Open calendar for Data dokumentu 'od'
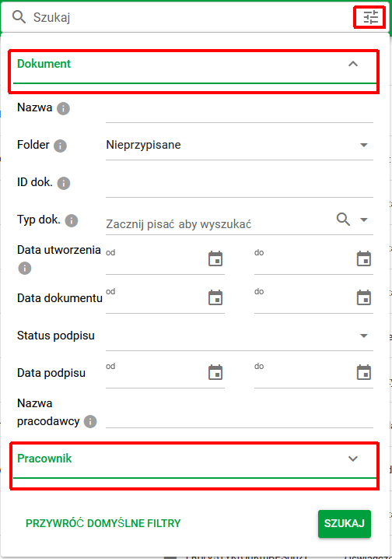392x559 pixels. coord(215,297)
